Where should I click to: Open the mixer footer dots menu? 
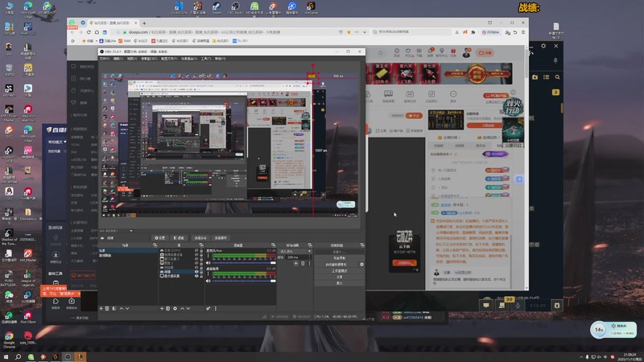click(x=216, y=308)
